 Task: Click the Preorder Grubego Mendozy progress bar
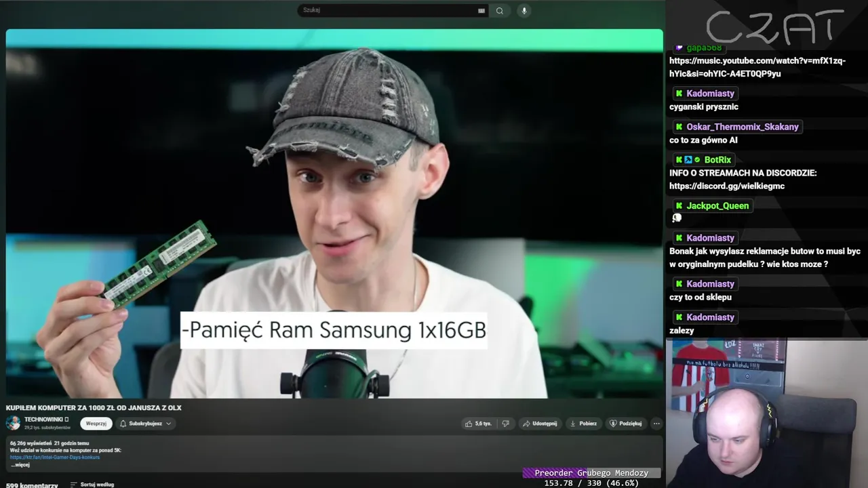[x=591, y=473]
